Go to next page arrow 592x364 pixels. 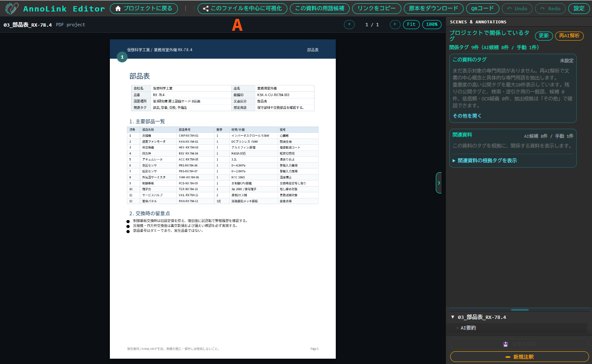tap(395, 25)
